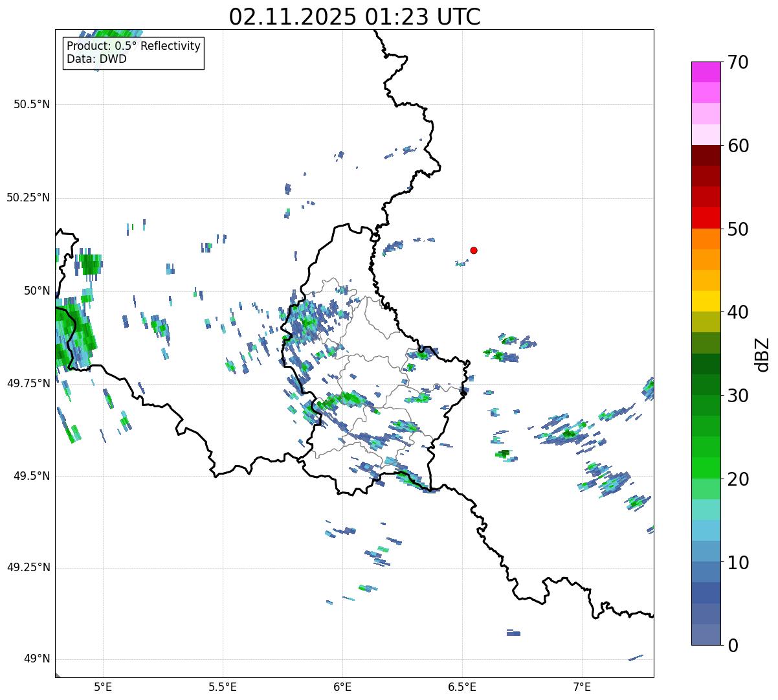Click the 49.25°N latitude label
This screenshot has height=700, width=778.
[28, 568]
